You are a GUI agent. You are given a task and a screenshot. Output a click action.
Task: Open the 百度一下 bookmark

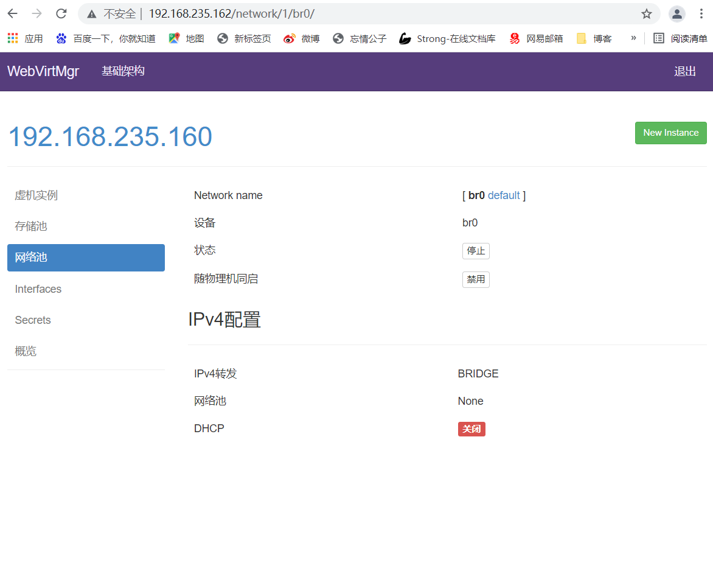pyautogui.click(x=105, y=39)
